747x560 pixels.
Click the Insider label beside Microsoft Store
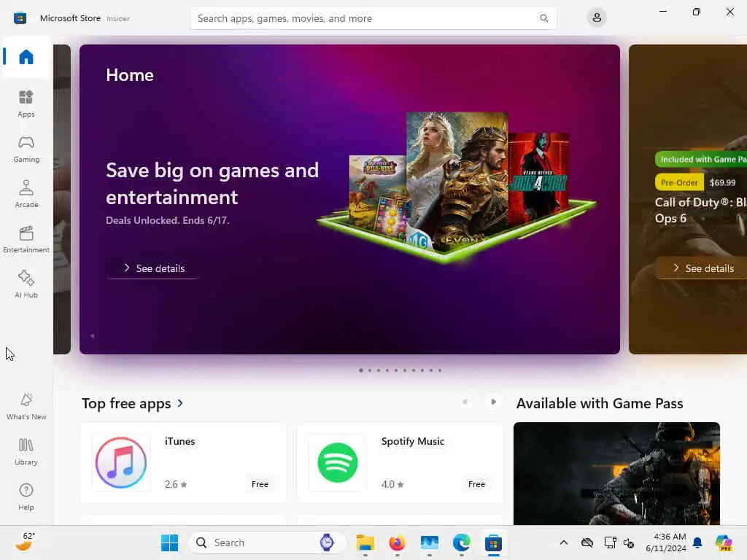(x=117, y=18)
